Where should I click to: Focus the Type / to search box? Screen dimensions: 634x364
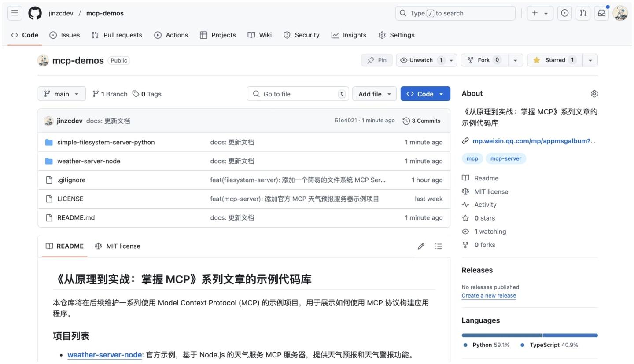click(x=455, y=13)
